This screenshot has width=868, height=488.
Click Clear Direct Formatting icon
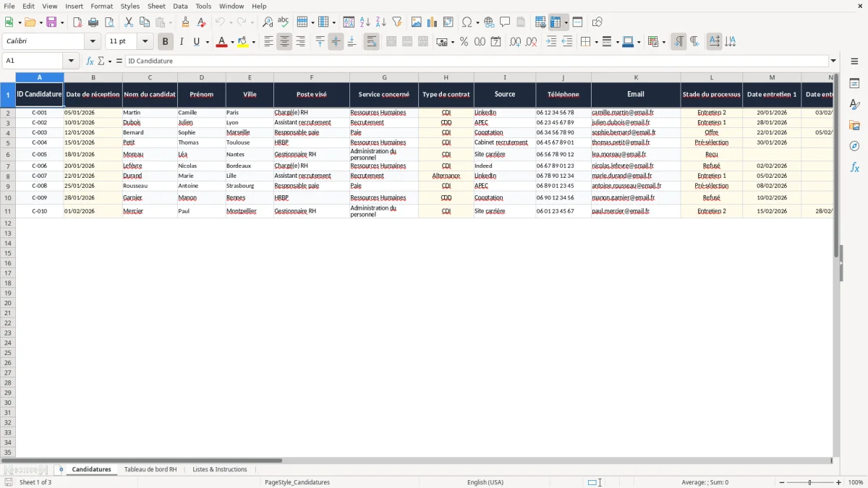[x=202, y=22]
